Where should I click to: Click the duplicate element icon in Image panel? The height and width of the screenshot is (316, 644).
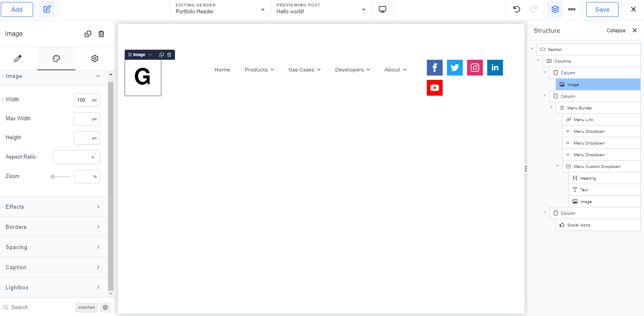[88, 34]
